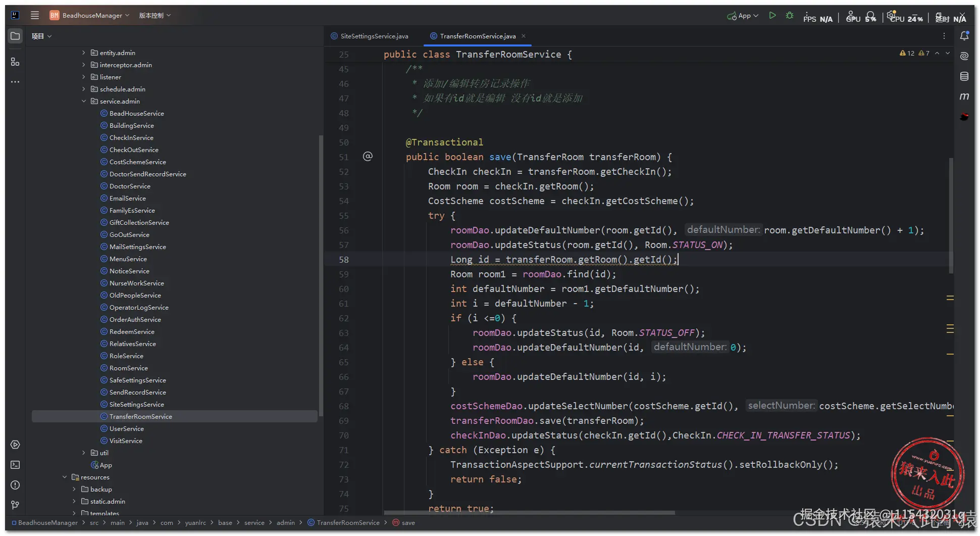Viewport: 980px width, 536px height.
Task: Click the editor horizontal scrollbar
Action: (x=529, y=512)
